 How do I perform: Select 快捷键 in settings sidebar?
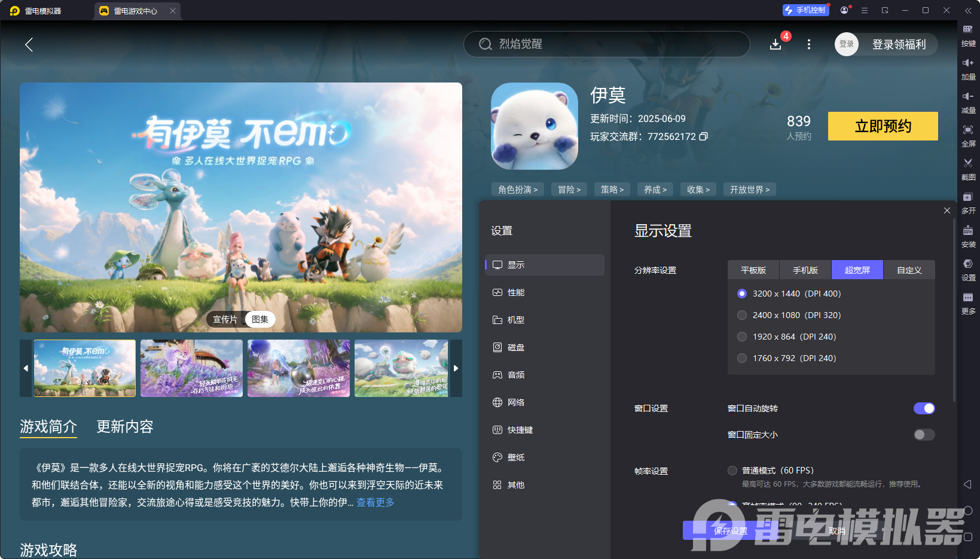[545, 430]
